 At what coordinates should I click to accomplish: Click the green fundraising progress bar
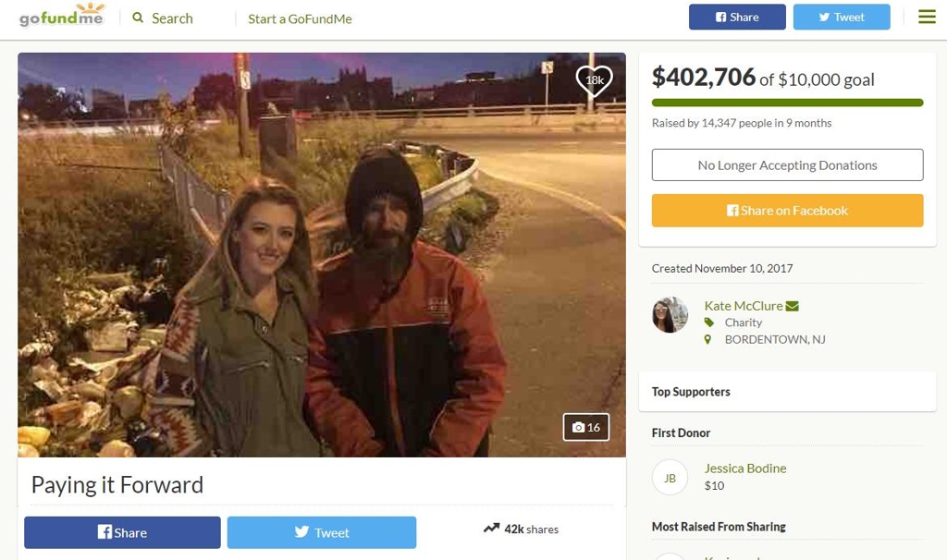click(x=787, y=103)
